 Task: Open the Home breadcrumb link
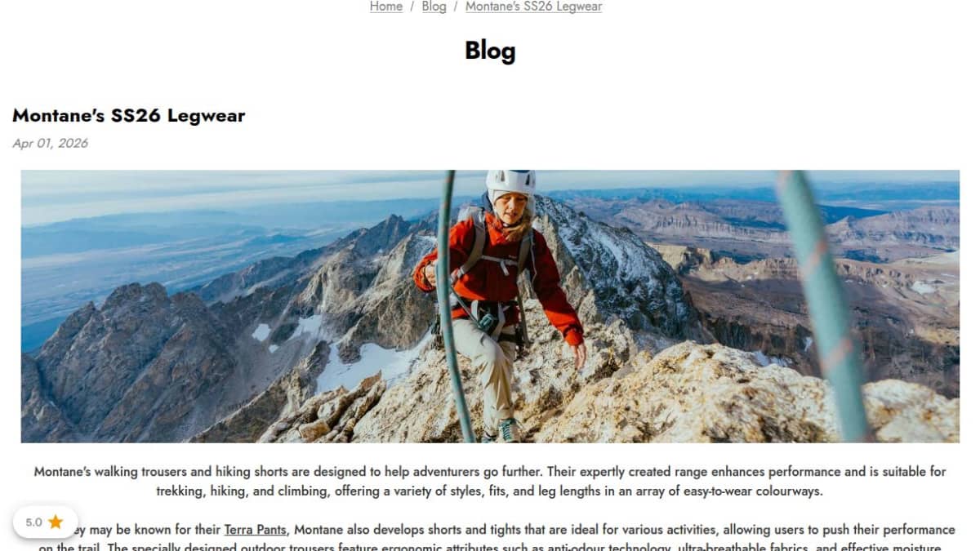(x=386, y=7)
